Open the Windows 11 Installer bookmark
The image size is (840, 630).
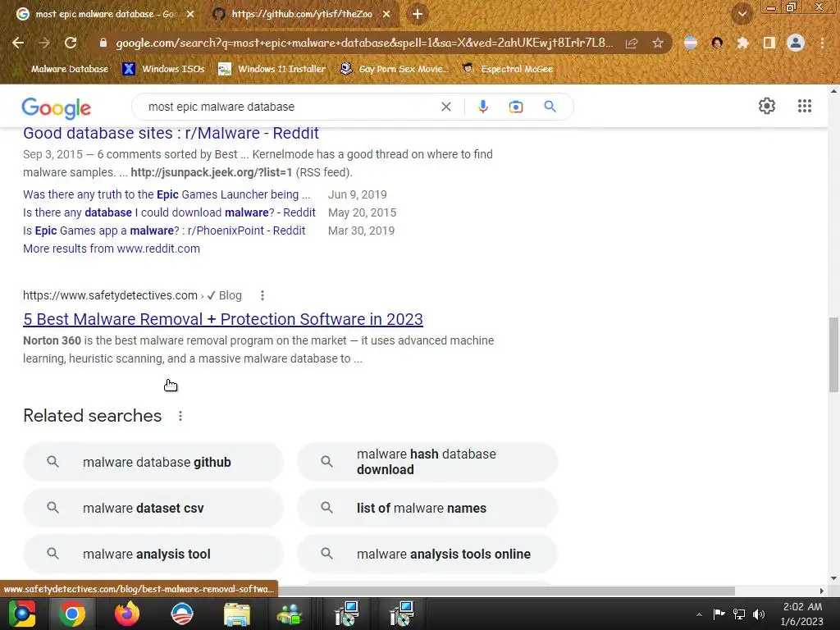pos(272,69)
